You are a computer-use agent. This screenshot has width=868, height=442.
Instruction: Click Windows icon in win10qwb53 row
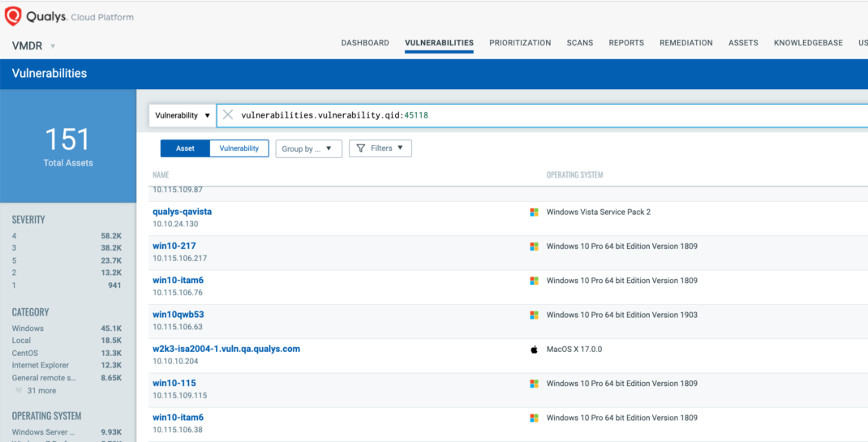[534, 315]
